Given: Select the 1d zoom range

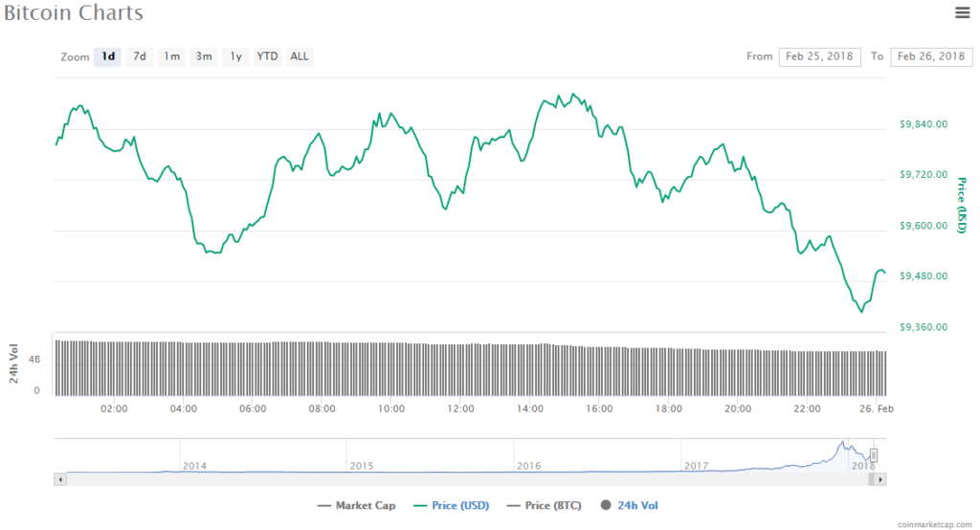Looking at the screenshot, I should (x=108, y=56).
